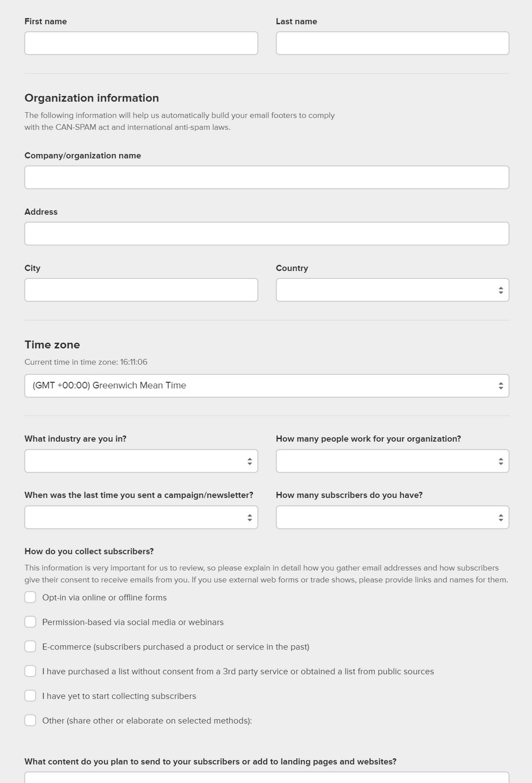
Task: Expand the industry dropdown
Action: point(141,461)
